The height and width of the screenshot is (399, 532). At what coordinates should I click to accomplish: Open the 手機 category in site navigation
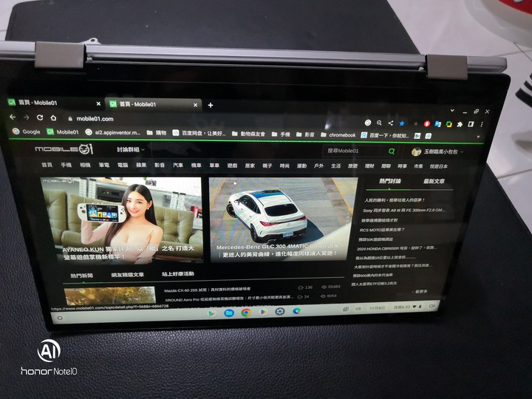coord(66,165)
